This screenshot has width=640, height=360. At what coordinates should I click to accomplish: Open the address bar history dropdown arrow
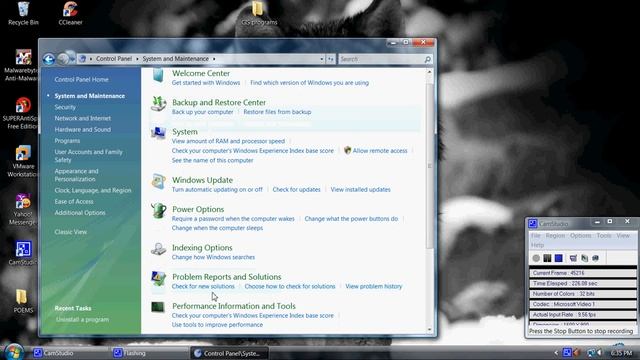pos(322,59)
